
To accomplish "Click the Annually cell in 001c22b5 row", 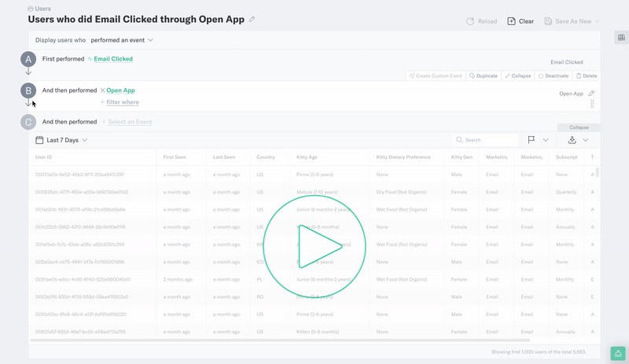I will pos(565,227).
